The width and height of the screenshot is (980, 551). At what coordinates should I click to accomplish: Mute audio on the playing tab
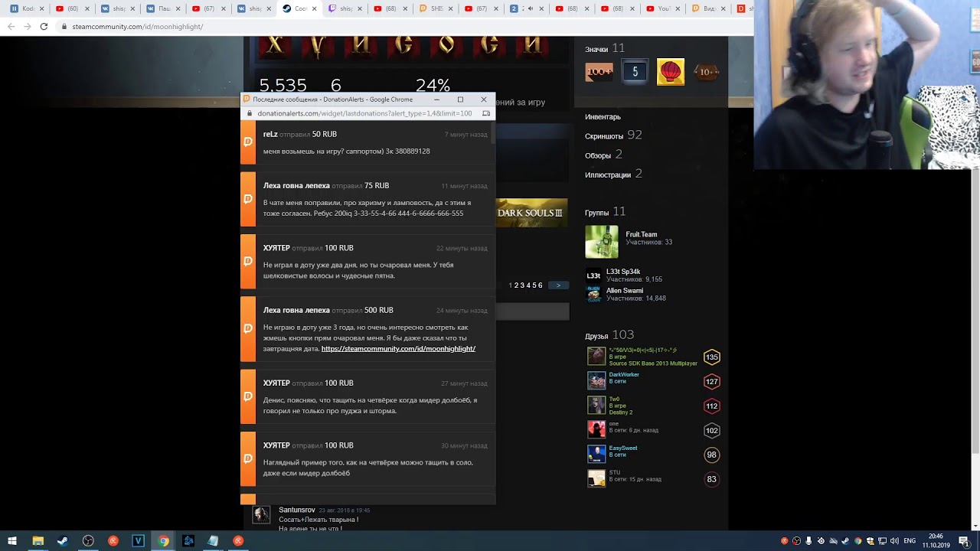point(531,8)
